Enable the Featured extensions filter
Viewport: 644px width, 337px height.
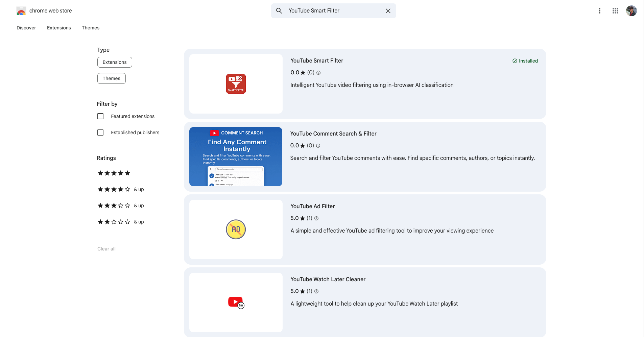point(100,116)
